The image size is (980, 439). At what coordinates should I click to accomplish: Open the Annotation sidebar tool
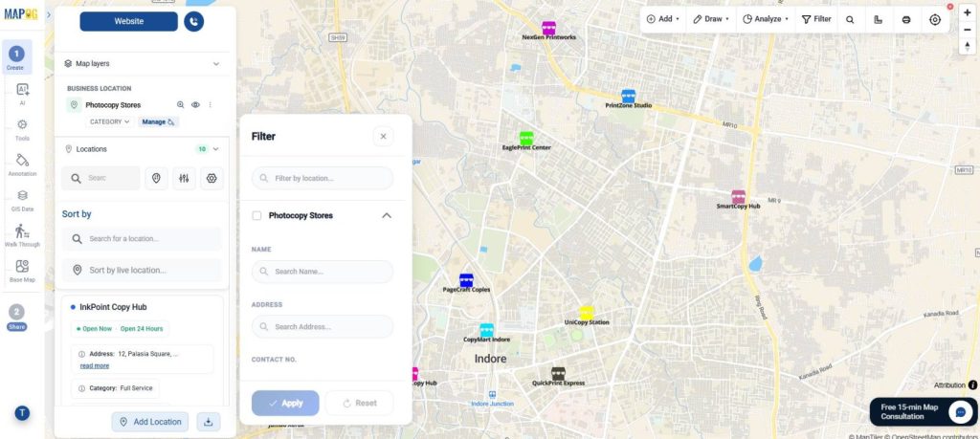(23, 165)
